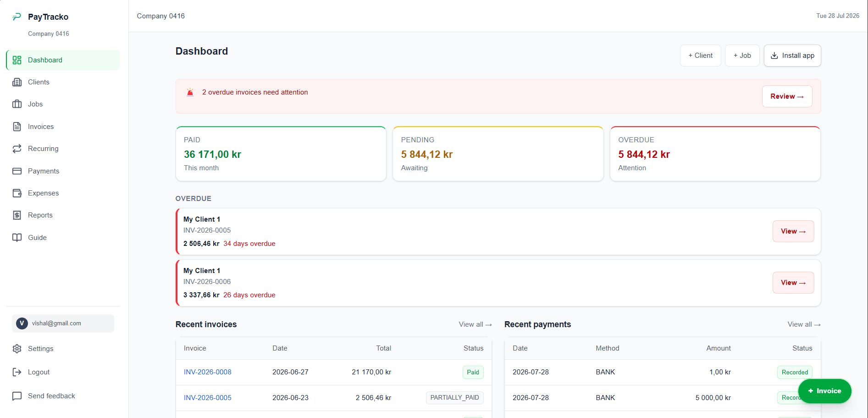Click the Invoices document icon
The width and height of the screenshot is (868, 418).
(x=17, y=127)
